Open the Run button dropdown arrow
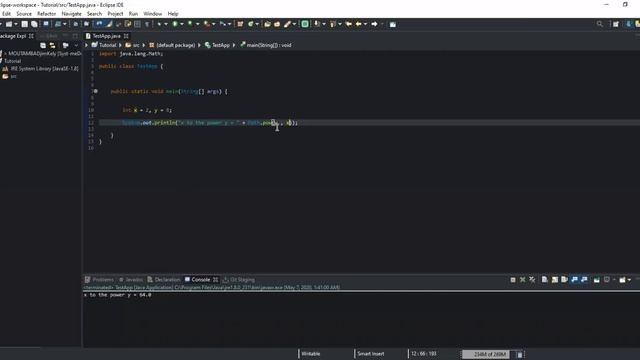640x360 pixels. click(x=182, y=24)
